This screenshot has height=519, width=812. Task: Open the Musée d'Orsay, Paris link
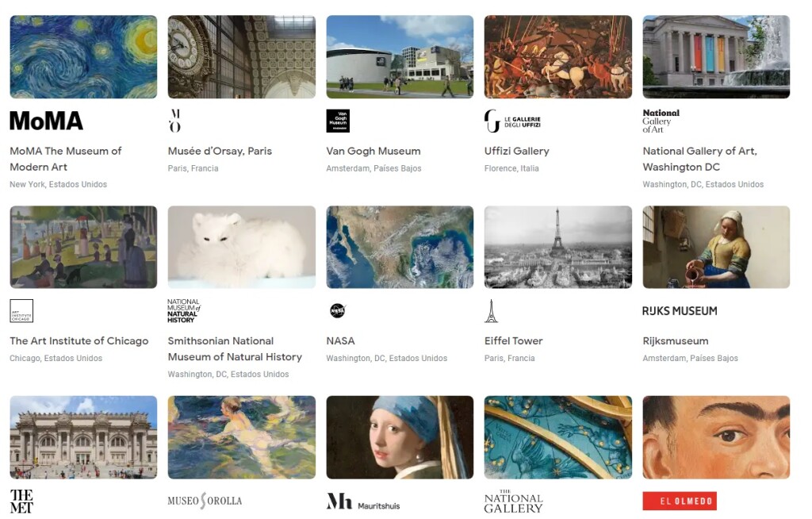[x=220, y=151]
